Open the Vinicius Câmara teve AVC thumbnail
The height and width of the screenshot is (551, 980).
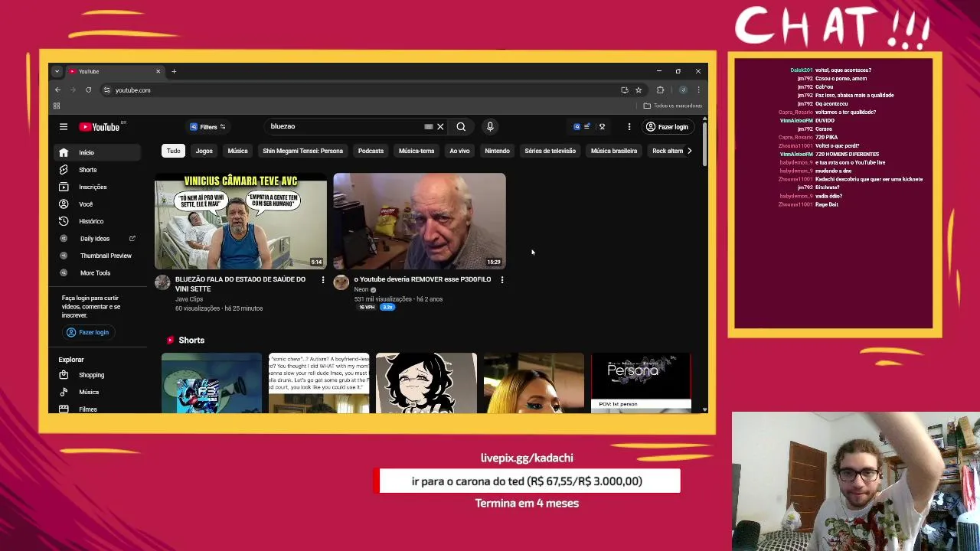point(241,221)
